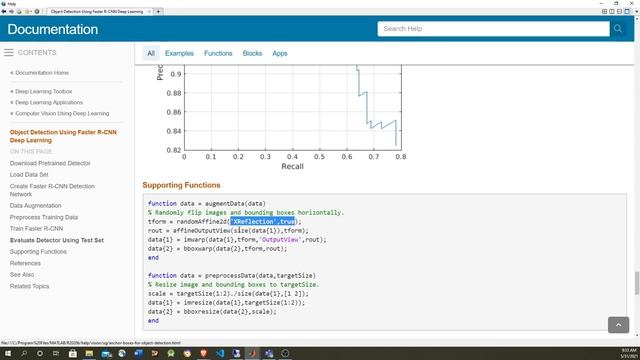Go up to Deep Learning Toolbox
Screen dimensions: 640x360
tap(43, 91)
